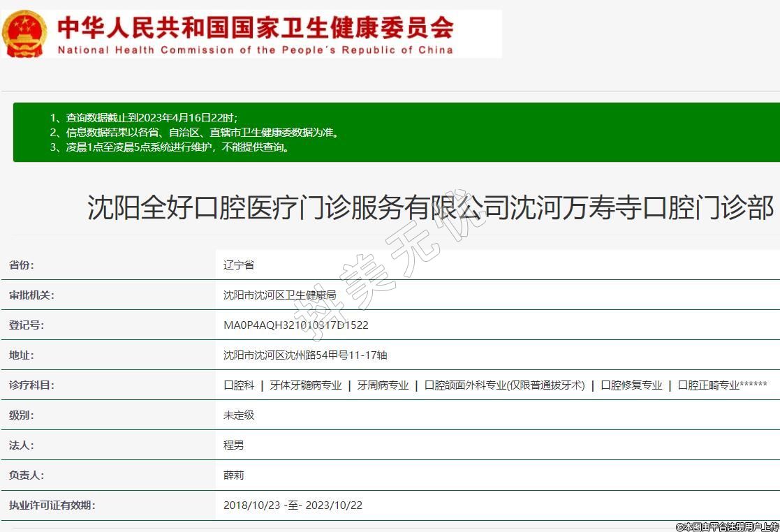Click the level value 未定级
Viewport: 780px width, 532px height.
pos(239,415)
